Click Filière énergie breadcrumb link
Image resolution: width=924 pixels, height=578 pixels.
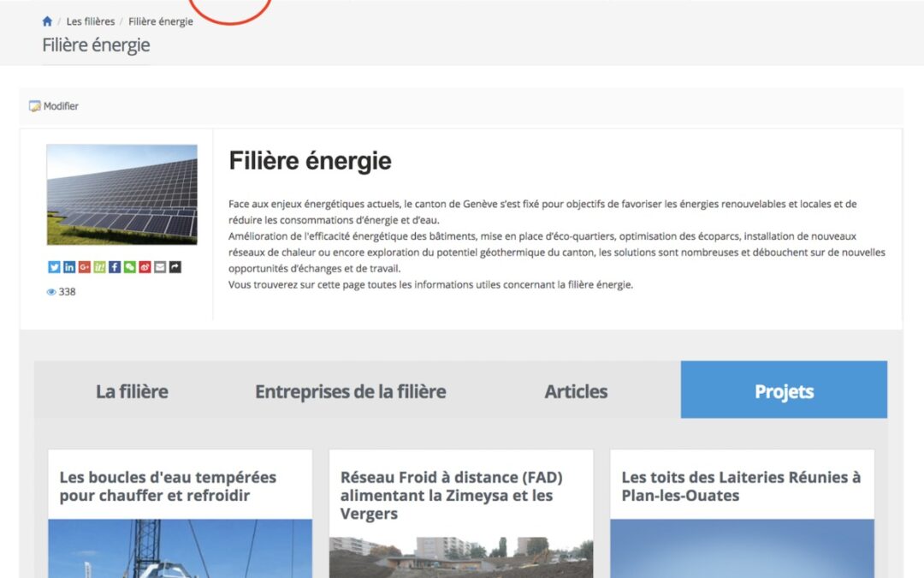pyautogui.click(x=160, y=21)
